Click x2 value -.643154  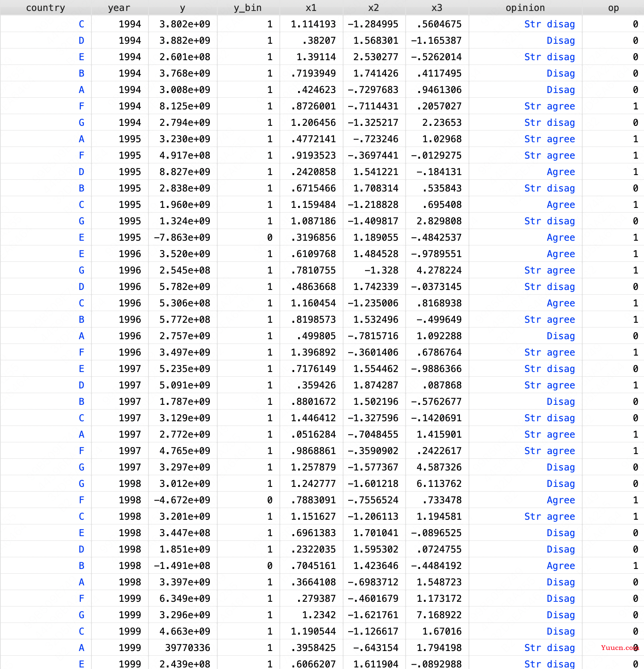tap(376, 648)
